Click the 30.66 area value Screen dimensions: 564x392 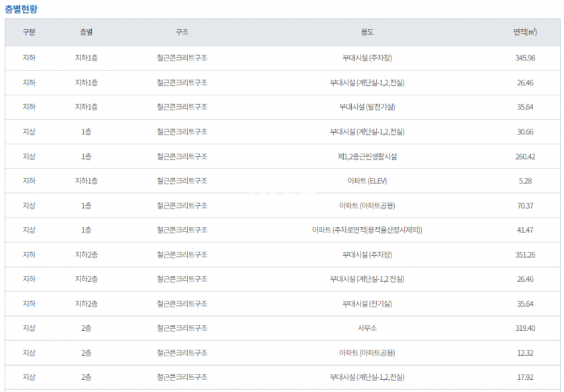(525, 132)
